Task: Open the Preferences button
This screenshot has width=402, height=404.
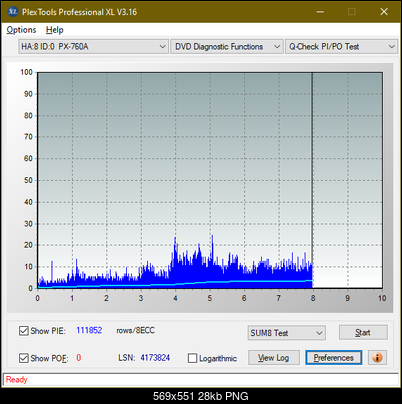Action: point(334,358)
